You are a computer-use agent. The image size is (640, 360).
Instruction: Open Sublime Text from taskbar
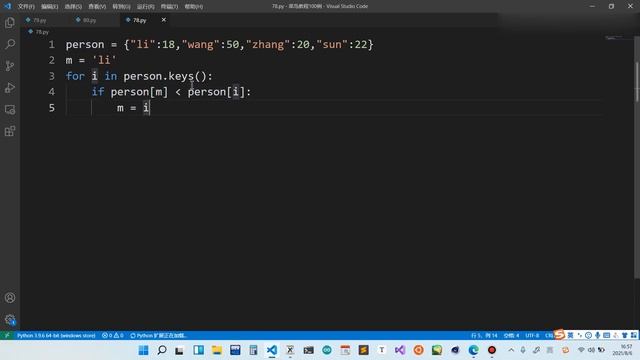[363, 350]
